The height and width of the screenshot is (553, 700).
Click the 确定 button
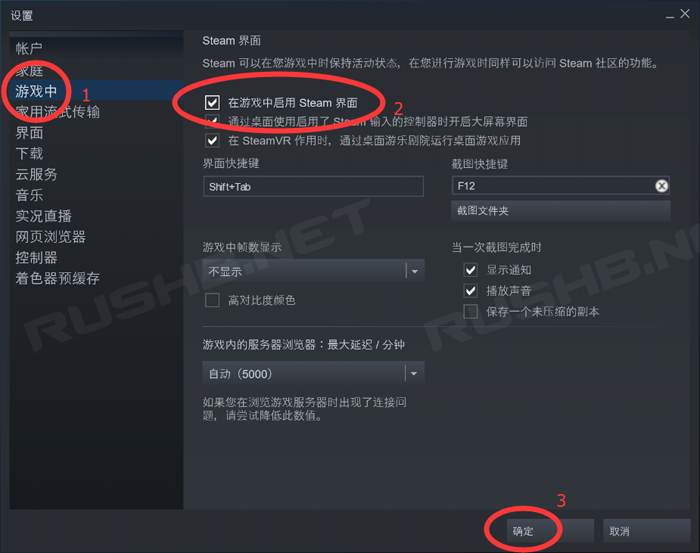tap(550, 531)
